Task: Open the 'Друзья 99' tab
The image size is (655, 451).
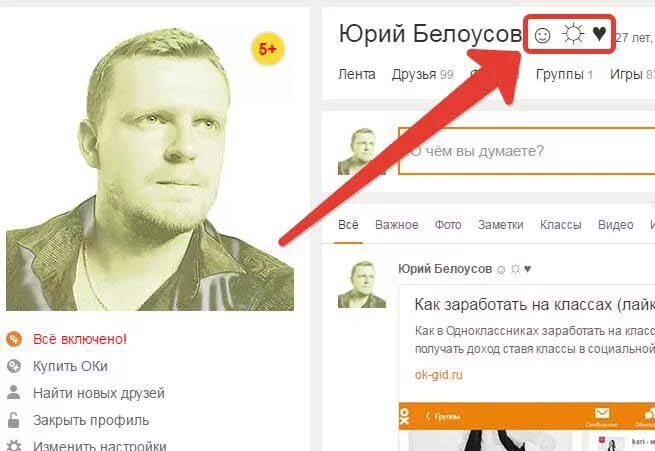Action: [422, 74]
